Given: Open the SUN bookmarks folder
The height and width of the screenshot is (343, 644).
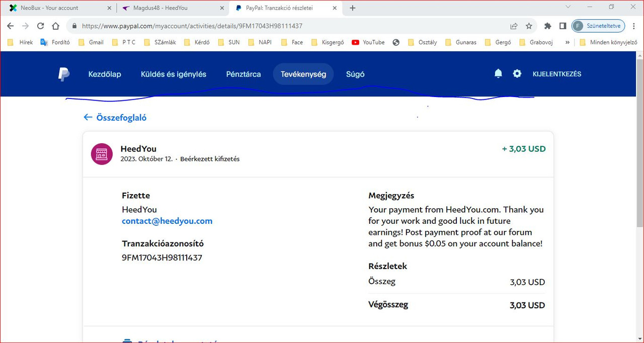Looking at the screenshot, I should pyautogui.click(x=229, y=42).
